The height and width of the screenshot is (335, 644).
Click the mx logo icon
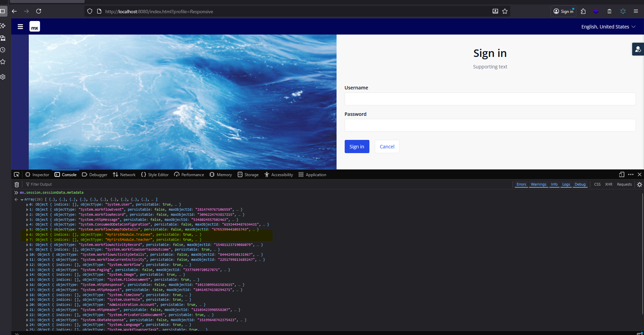tap(35, 26)
